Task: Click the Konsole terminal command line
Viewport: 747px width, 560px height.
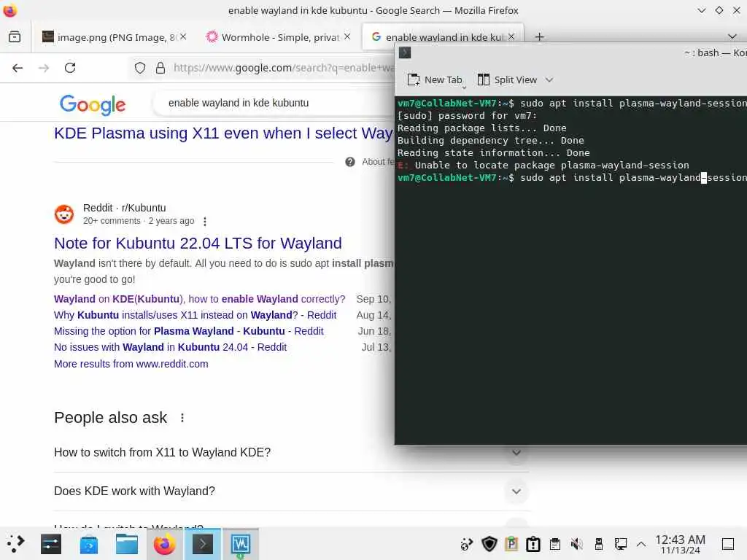Action: (572, 178)
